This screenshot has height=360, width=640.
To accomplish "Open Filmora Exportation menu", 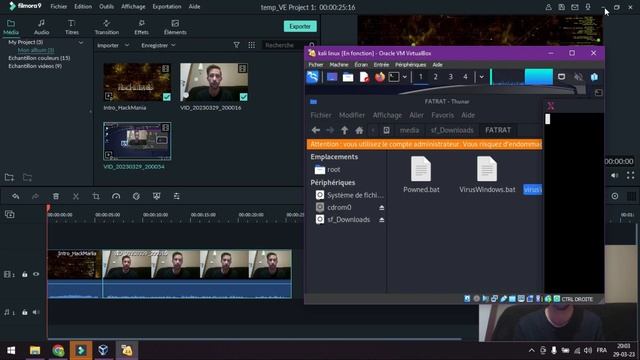I will pos(167,7).
